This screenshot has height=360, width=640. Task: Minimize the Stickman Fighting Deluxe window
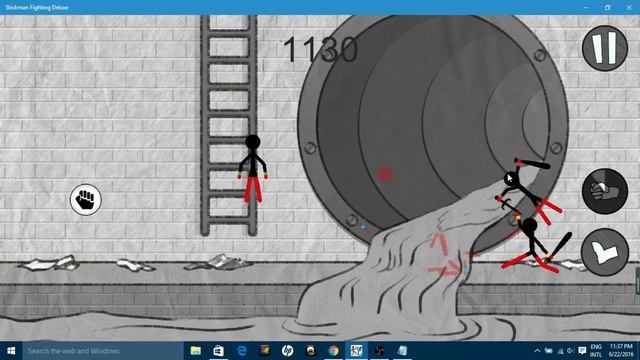click(x=586, y=7)
